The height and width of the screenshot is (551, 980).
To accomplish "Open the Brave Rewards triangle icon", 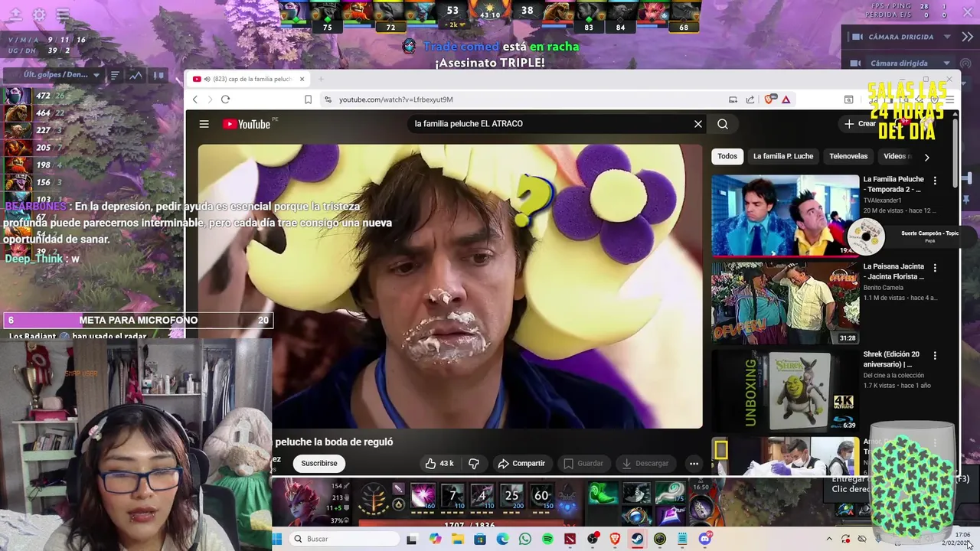I will pyautogui.click(x=786, y=99).
